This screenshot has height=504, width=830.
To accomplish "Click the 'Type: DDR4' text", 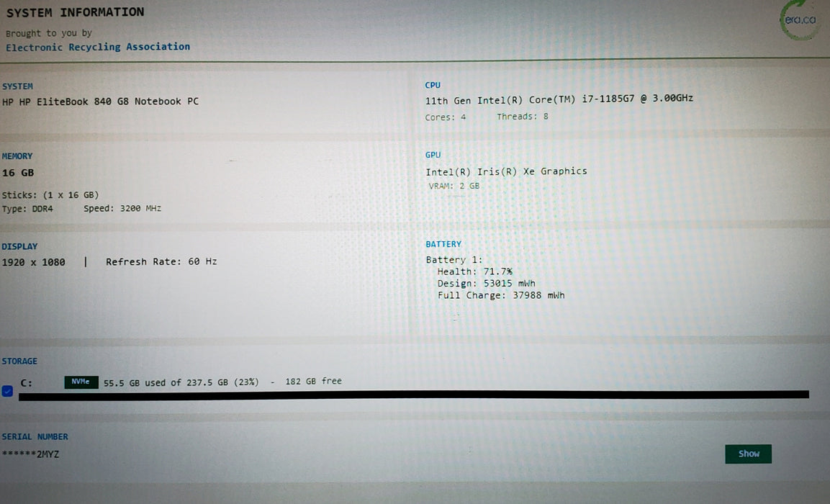I will (x=27, y=209).
